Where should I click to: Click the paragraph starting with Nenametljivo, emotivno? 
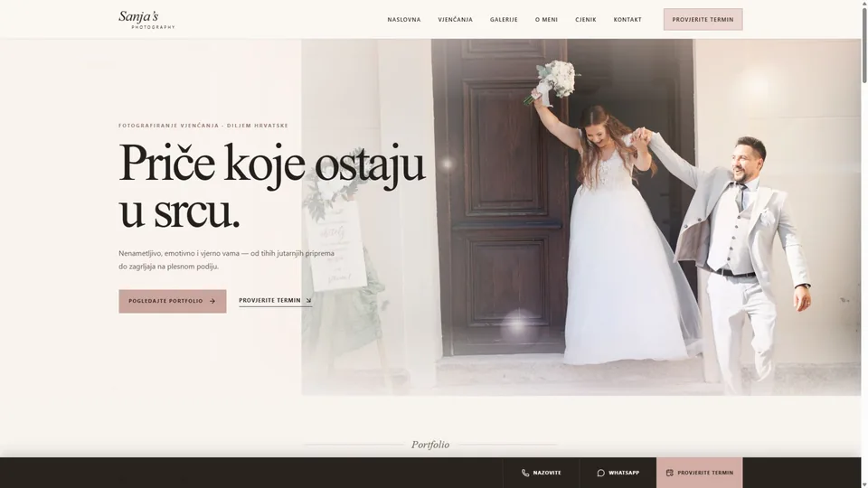(226, 259)
